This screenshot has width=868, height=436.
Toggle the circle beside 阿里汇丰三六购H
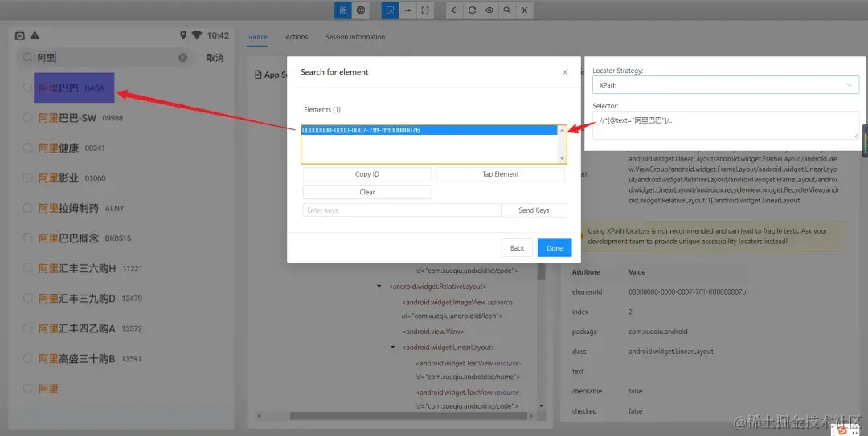tap(27, 268)
